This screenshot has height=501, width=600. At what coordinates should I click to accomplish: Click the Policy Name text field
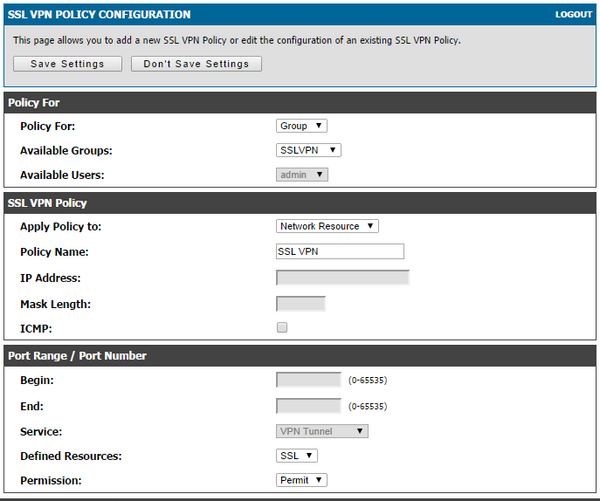click(x=340, y=251)
